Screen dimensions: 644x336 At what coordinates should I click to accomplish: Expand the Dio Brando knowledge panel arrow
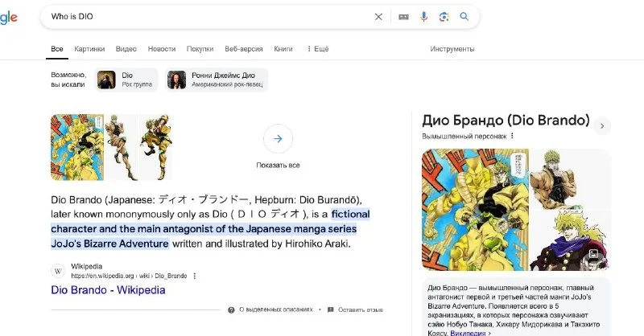602,125
